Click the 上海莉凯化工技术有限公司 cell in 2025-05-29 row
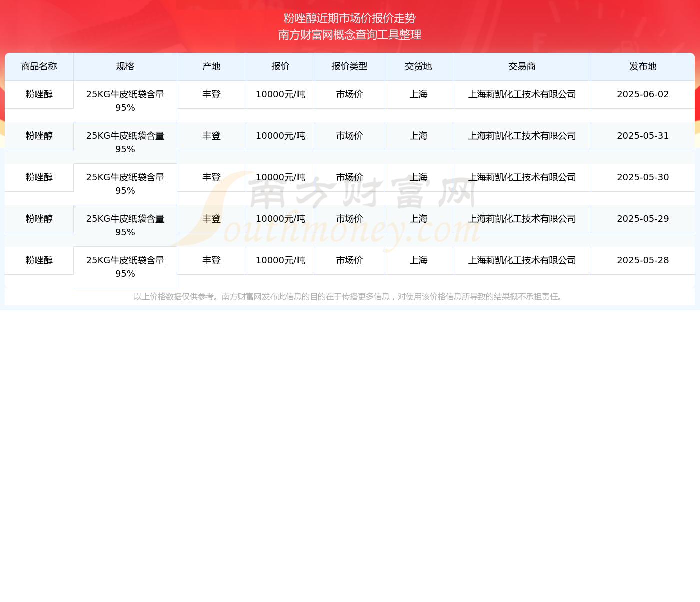 point(522,219)
